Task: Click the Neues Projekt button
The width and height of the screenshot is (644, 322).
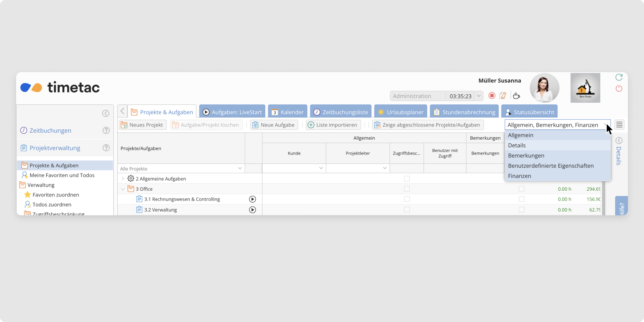Action: click(142, 125)
